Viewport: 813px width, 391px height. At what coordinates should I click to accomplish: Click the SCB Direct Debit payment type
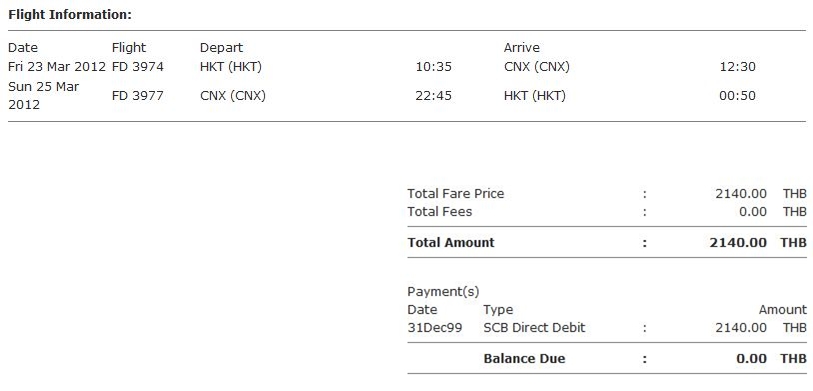tap(534, 328)
